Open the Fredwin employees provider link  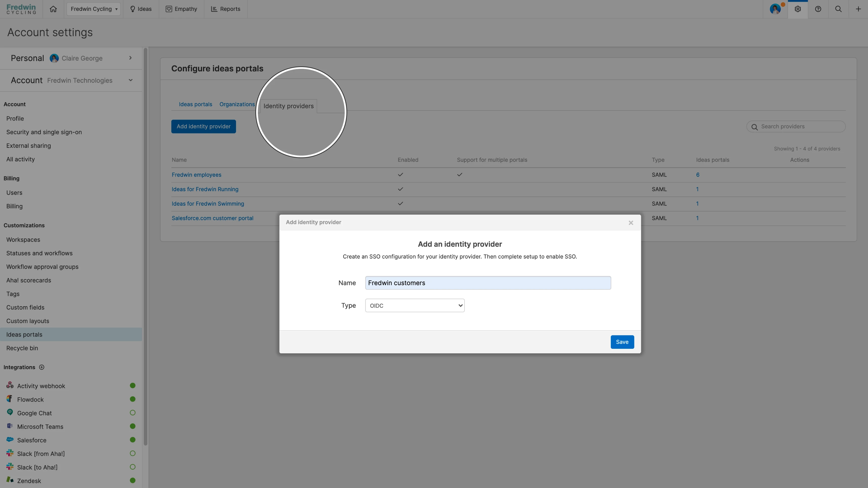coord(197,175)
